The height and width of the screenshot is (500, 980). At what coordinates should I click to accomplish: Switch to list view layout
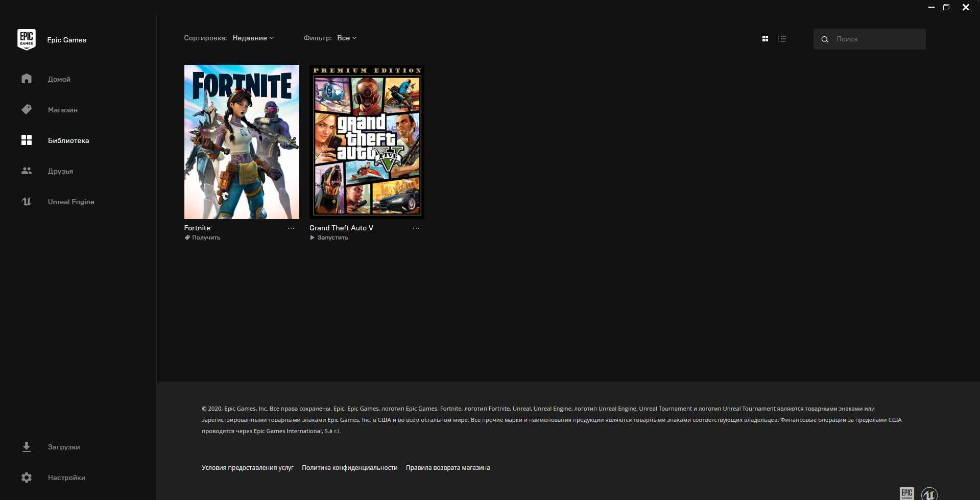tap(782, 39)
